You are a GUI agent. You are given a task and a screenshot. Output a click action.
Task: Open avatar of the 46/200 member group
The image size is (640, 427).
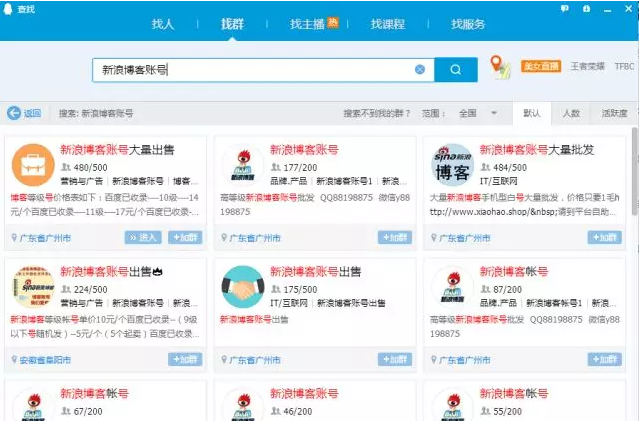point(243,405)
